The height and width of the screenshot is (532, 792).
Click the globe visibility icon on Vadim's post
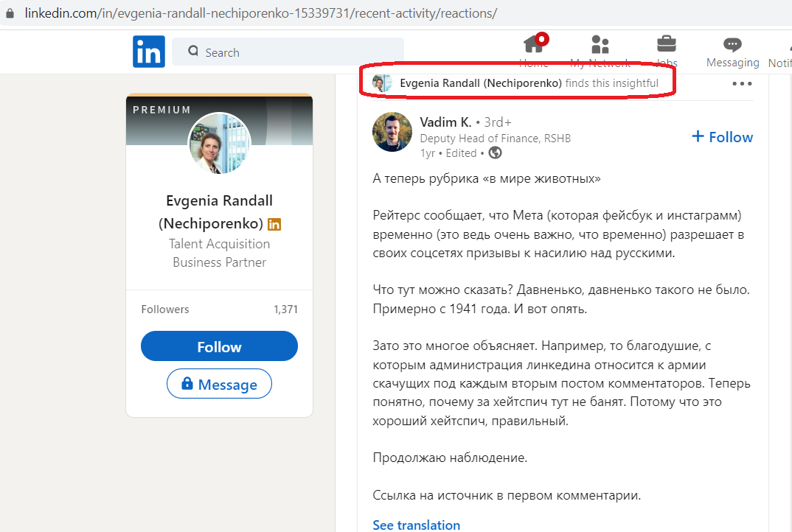(495, 153)
